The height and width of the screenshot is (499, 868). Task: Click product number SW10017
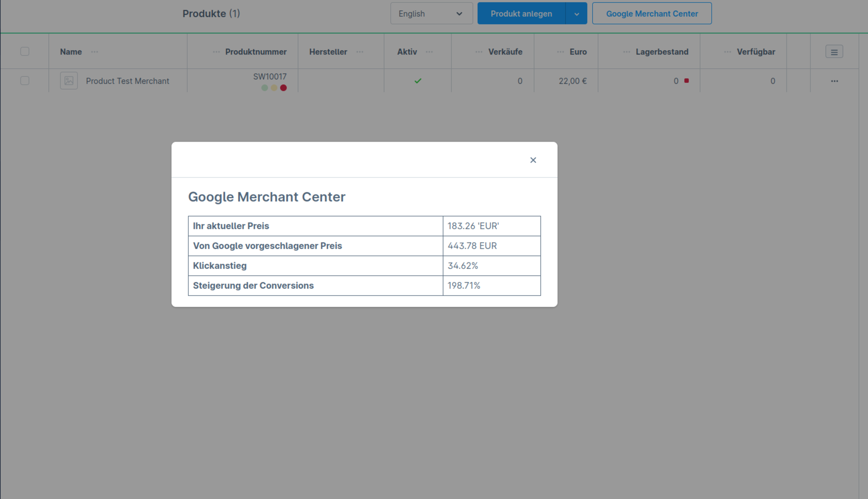coord(270,76)
